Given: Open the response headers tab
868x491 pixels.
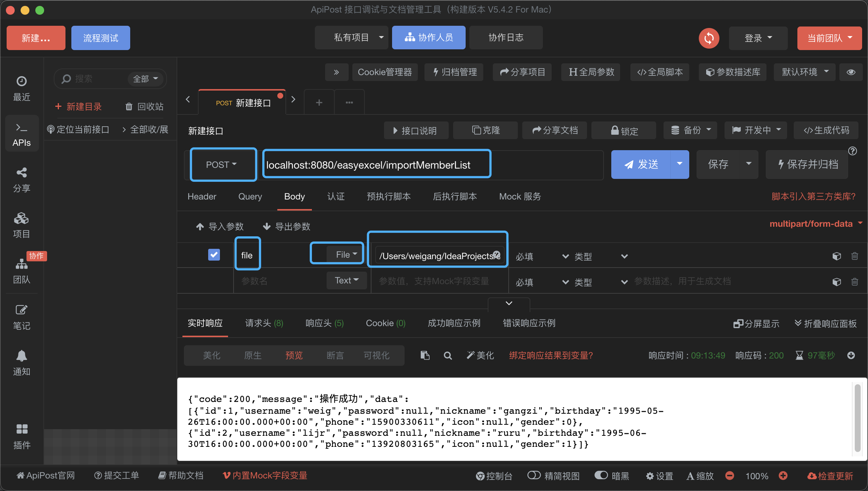Looking at the screenshot, I should click(324, 323).
